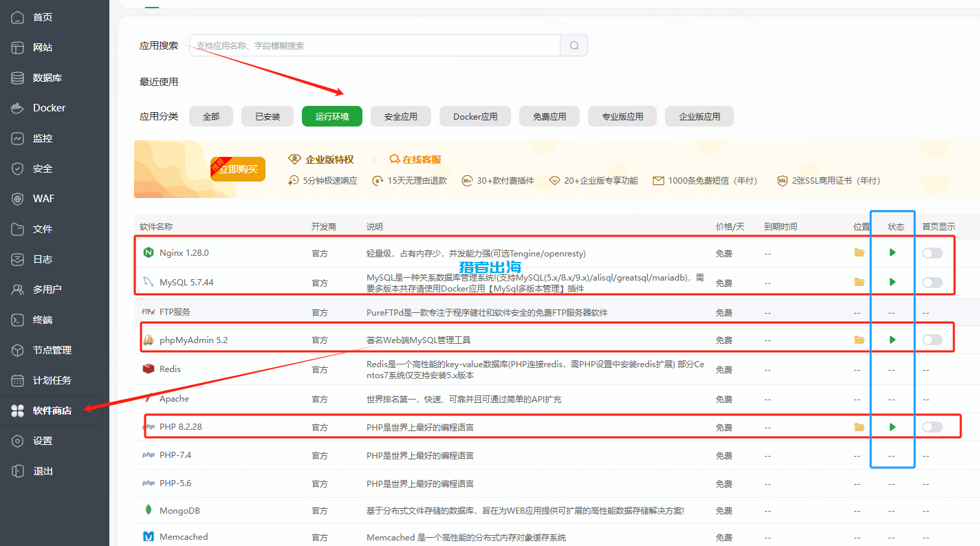980x546 pixels.
Task: Click the Redis software name
Action: point(170,369)
